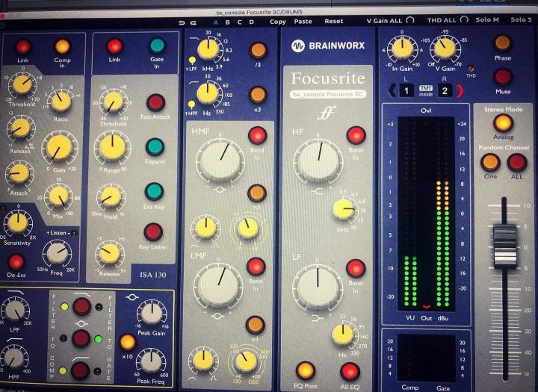Toggle the /3 LPF range button

[x=259, y=50]
